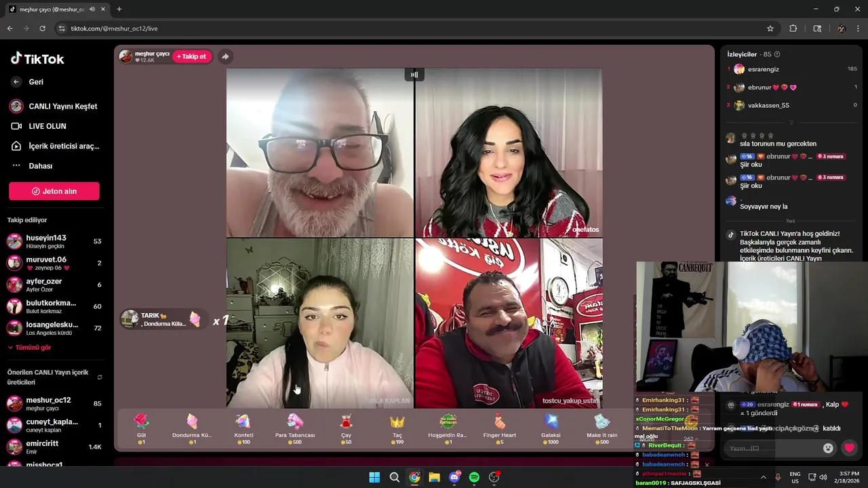Open İçerik üreticisi araçları menu item
The width and height of the screenshot is (868, 488).
click(x=54, y=146)
